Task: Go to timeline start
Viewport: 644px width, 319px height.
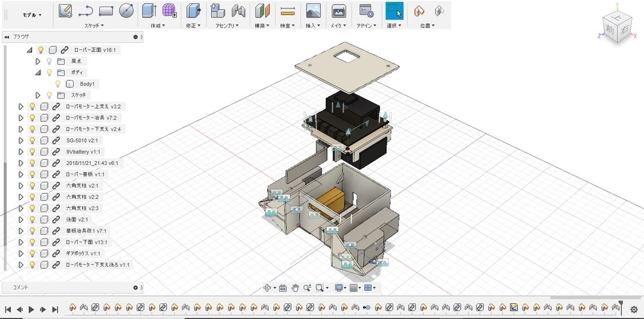Action: tap(8, 310)
